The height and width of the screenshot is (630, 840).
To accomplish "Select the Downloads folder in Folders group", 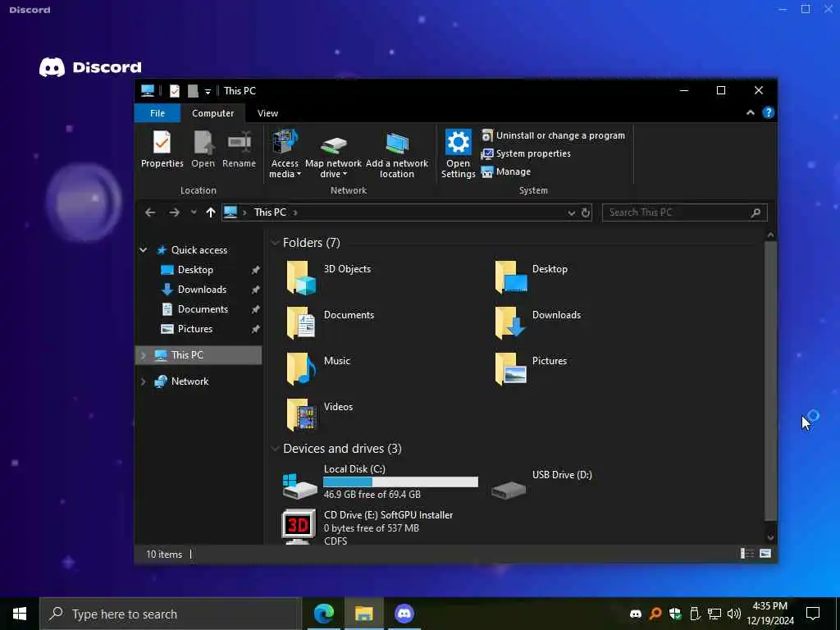I will pos(537,323).
